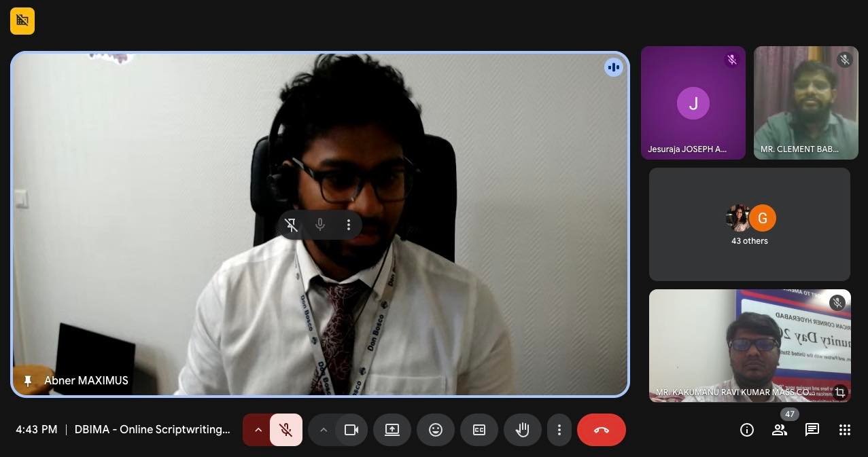Open the people list showing 47

point(779,430)
